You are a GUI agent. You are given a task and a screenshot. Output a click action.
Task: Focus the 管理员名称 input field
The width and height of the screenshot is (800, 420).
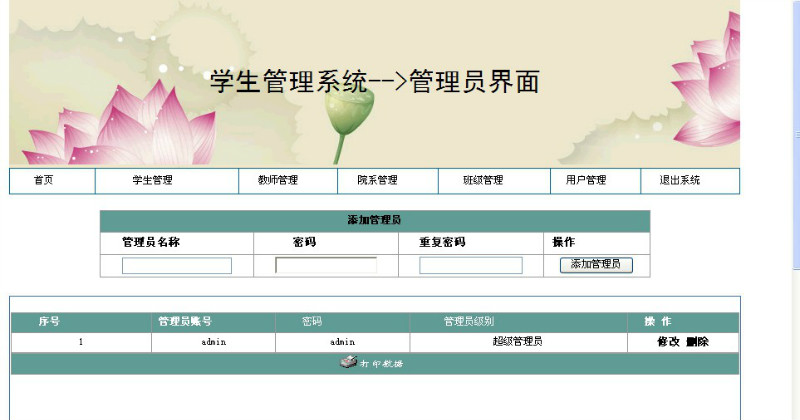177,266
